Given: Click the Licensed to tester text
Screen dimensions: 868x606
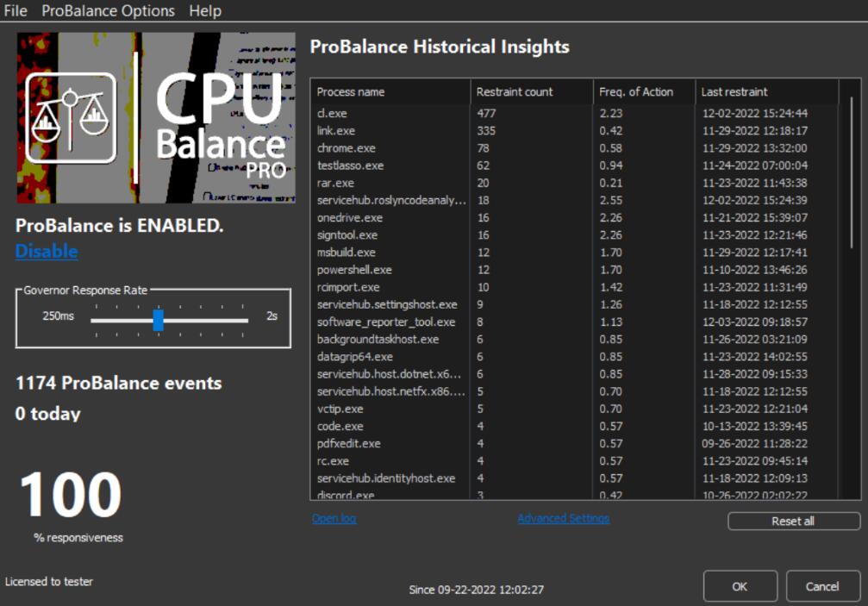Looking at the screenshot, I should pyautogui.click(x=49, y=582).
